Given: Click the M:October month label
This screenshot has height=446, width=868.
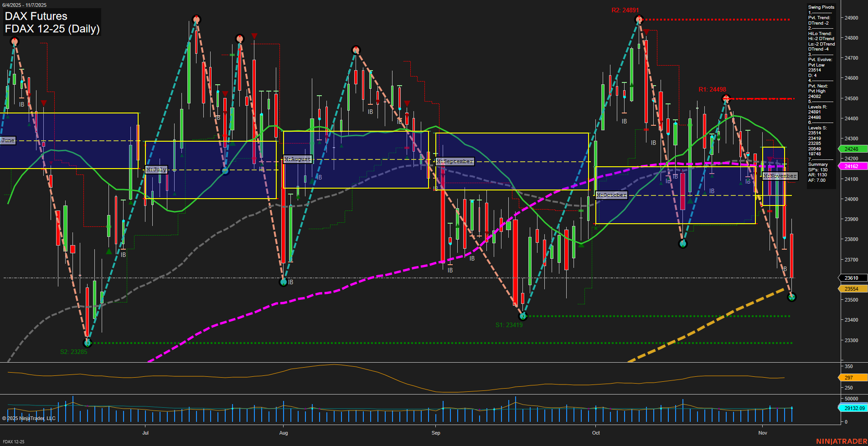Looking at the screenshot, I should click(611, 195).
